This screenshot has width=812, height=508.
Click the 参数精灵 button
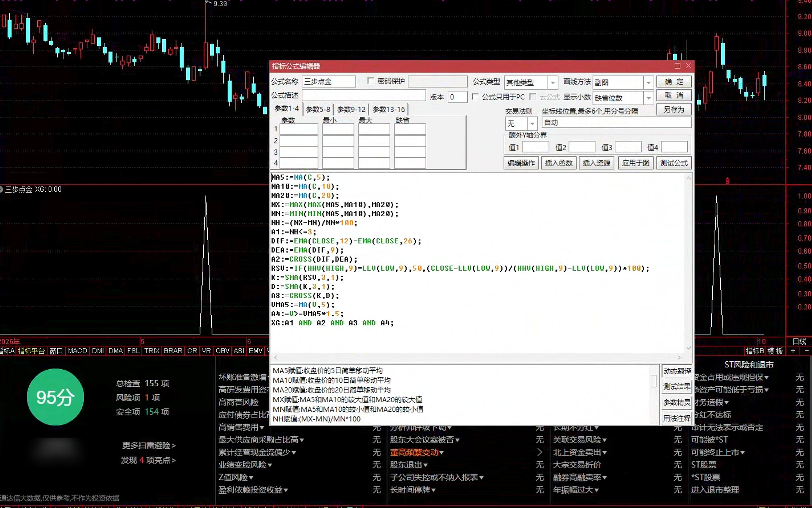point(677,403)
